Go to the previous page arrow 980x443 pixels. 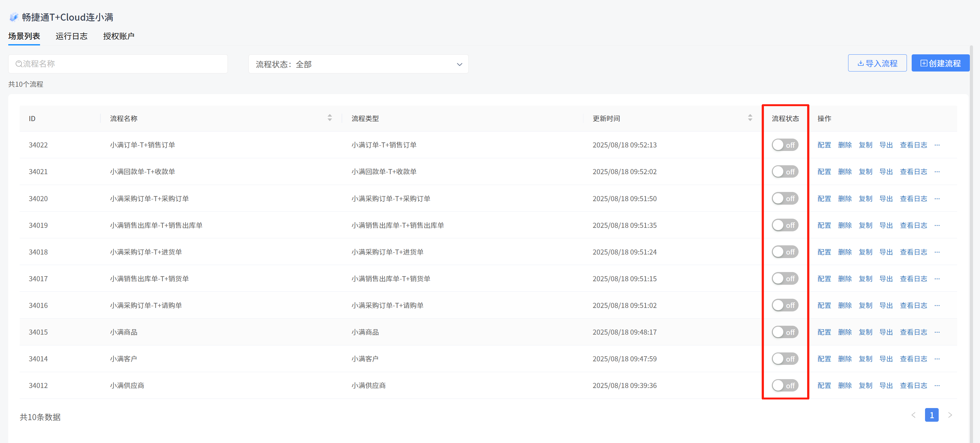pyautogui.click(x=913, y=415)
